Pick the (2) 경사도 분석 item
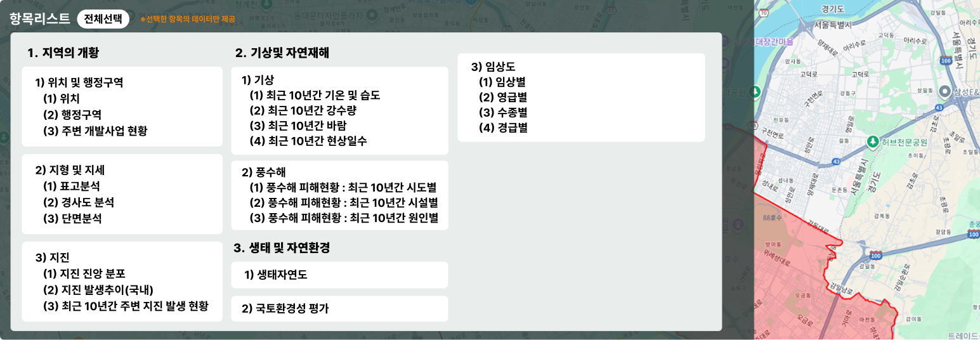The width and height of the screenshot is (980, 340). (79, 202)
